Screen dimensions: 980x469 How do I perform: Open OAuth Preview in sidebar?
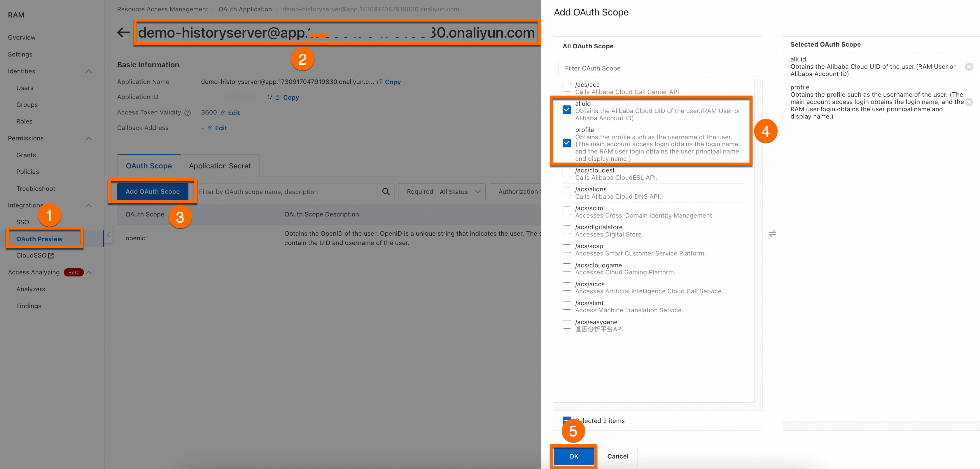click(x=40, y=239)
